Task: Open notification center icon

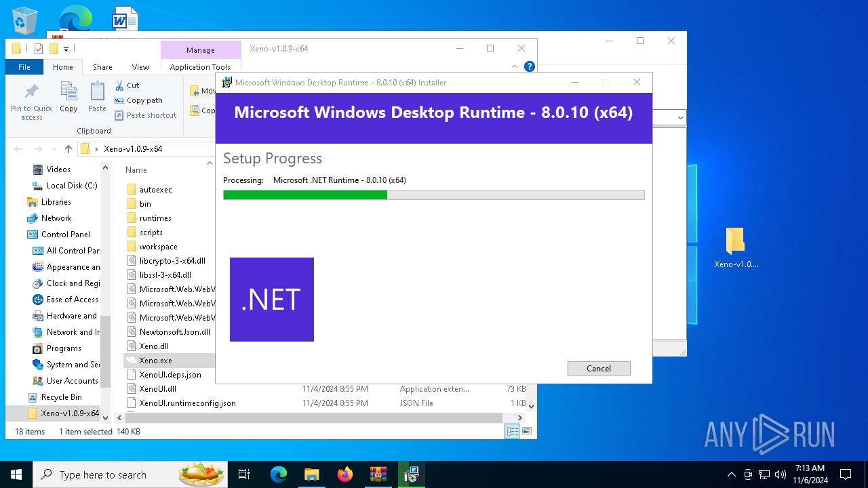Action: [846, 474]
